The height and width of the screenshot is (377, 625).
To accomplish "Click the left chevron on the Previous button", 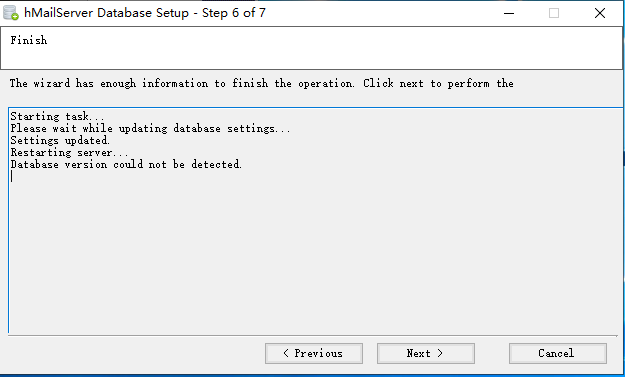I will click(286, 353).
